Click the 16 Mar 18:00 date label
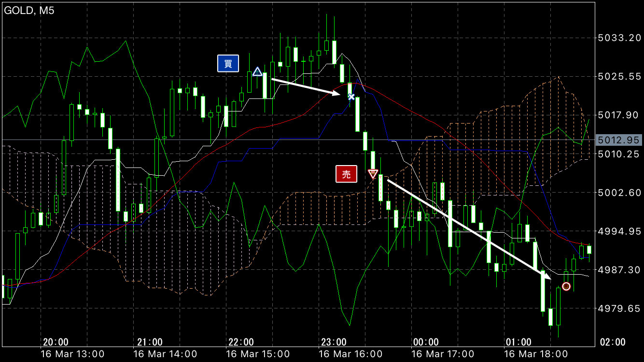This screenshot has width=644, height=362. pyautogui.click(x=536, y=354)
